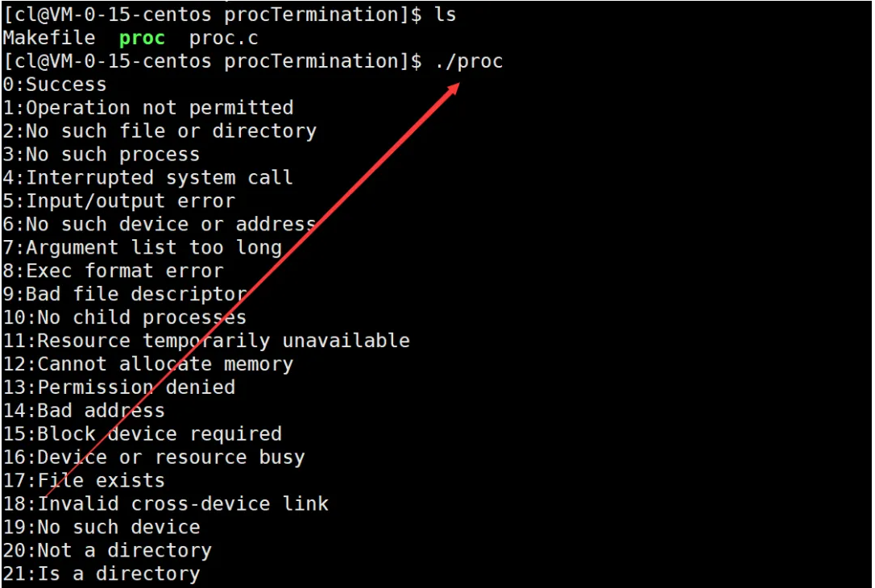Click the "Operation not permitted" line
Screen dimensions: 875x588
[x=148, y=108]
